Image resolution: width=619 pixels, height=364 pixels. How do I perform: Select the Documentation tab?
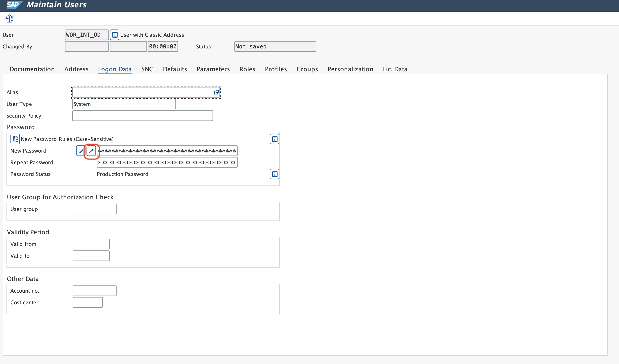pos(32,69)
